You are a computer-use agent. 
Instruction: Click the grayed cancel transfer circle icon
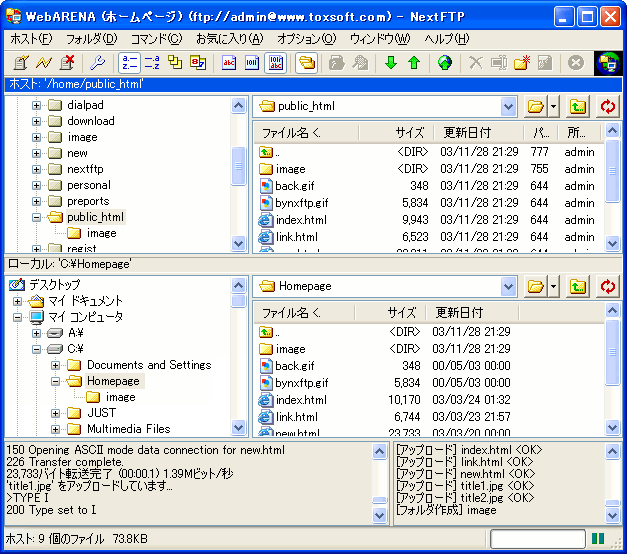(576, 63)
